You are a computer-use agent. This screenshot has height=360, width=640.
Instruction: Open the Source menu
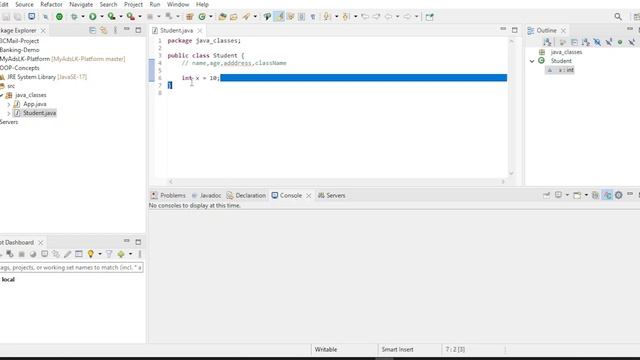tap(24, 4)
